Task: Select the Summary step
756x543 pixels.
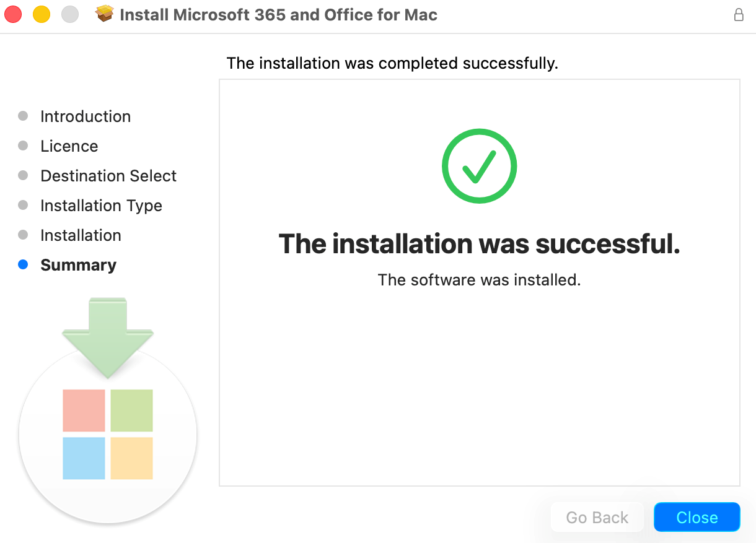Action: coord(78,265)
